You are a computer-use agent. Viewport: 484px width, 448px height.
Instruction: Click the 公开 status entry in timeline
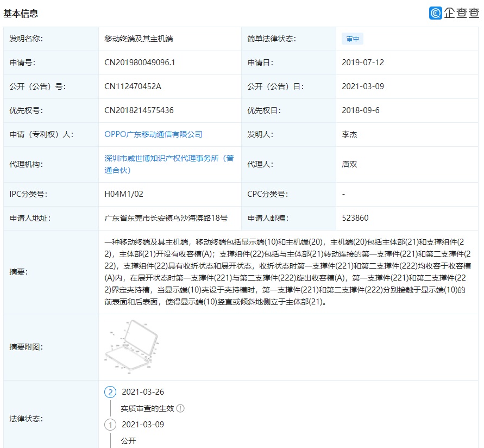[x=129, y=440]
